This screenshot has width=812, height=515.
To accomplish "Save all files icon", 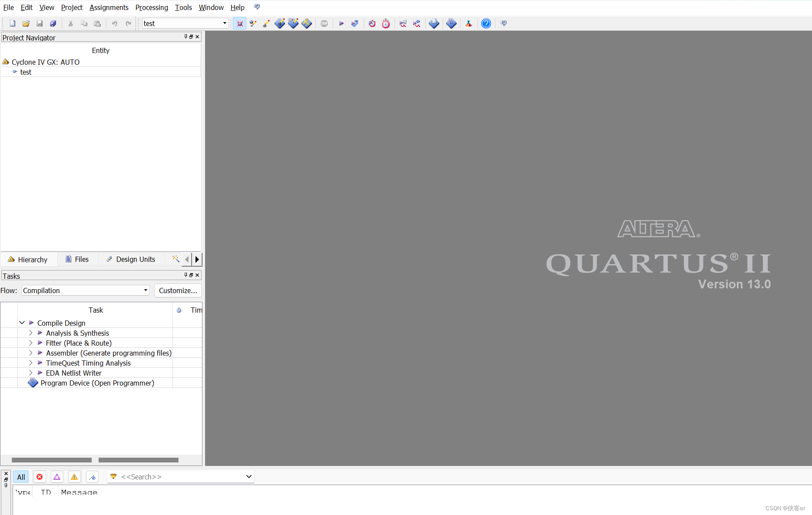I will 53,23.
